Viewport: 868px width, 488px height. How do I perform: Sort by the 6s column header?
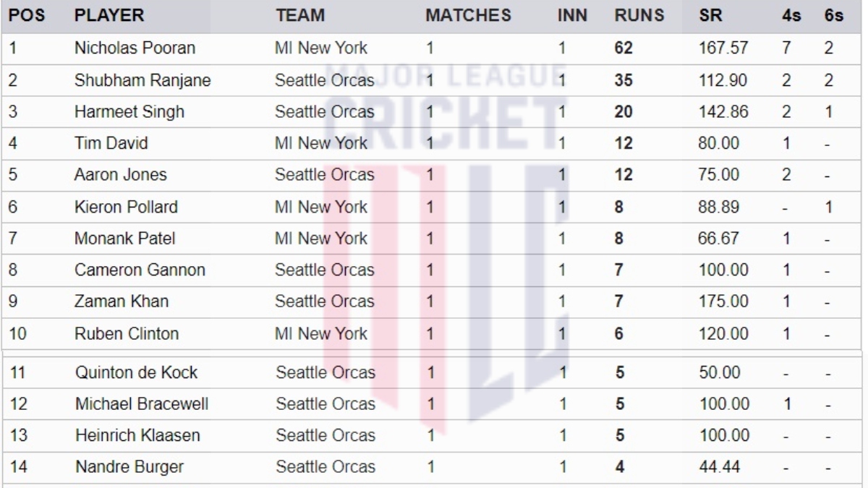833,15
